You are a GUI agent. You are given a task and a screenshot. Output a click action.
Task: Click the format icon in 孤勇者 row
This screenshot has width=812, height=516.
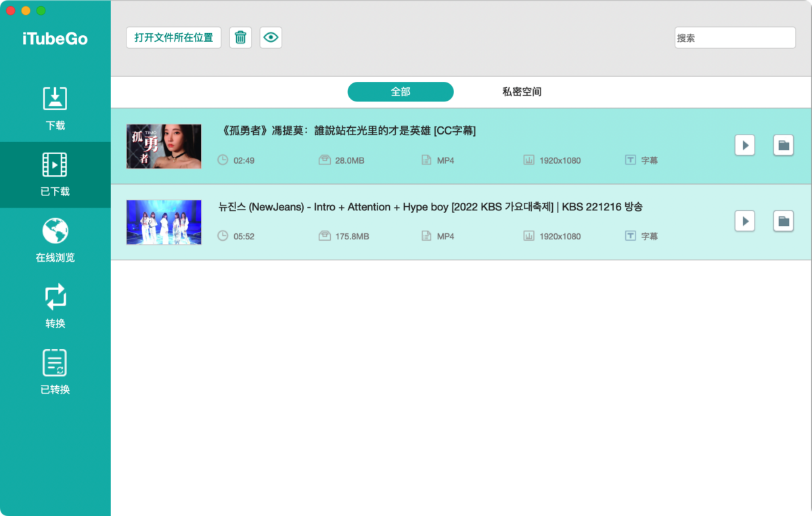(x=426, y=160)
